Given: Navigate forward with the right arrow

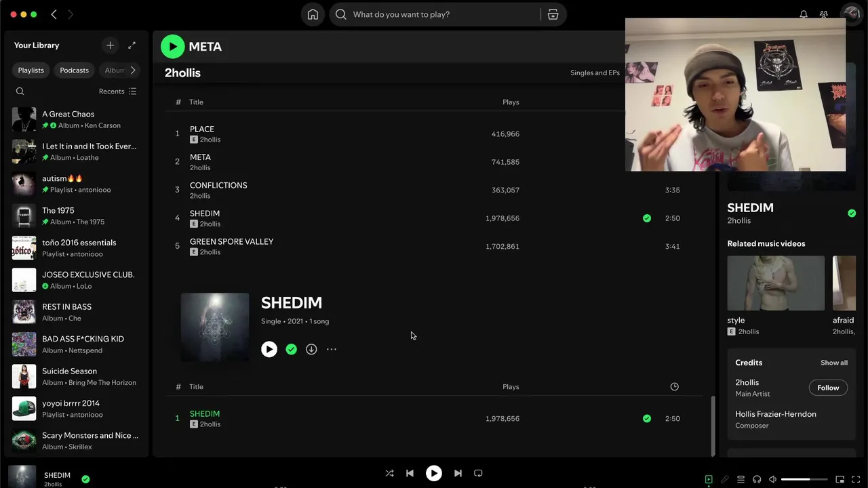Looking at the screenshot, I should pos(70,14).
